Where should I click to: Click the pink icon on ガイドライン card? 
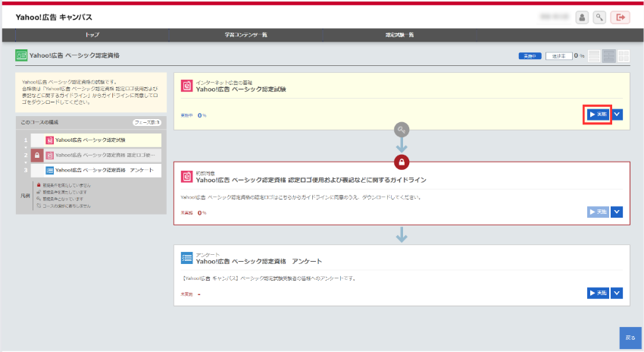tap(187, 177)
